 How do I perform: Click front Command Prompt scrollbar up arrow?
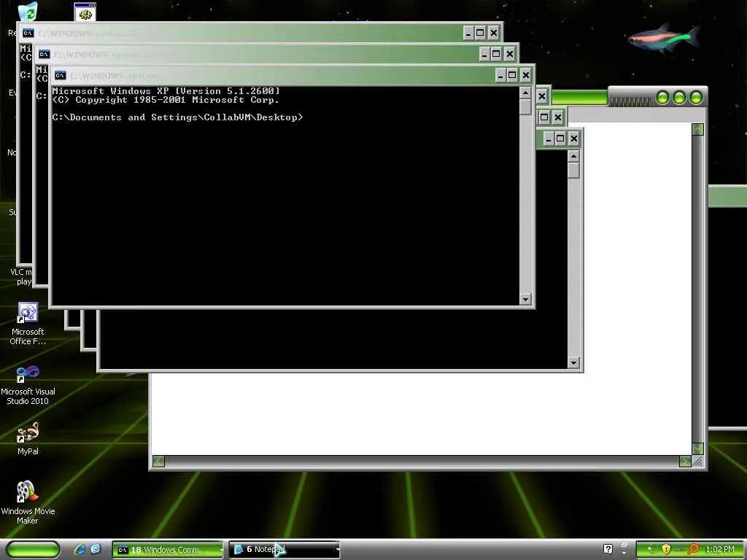[525, 93]
